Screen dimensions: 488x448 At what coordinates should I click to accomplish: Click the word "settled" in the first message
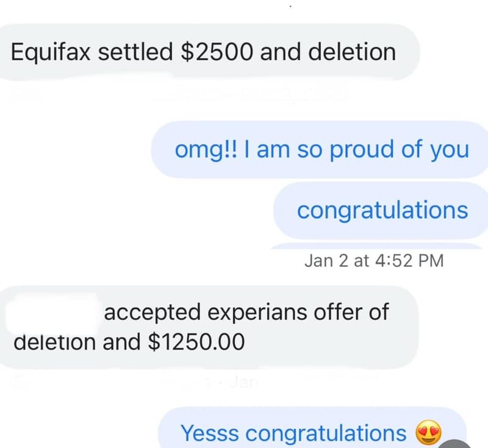tap(135, 52)
